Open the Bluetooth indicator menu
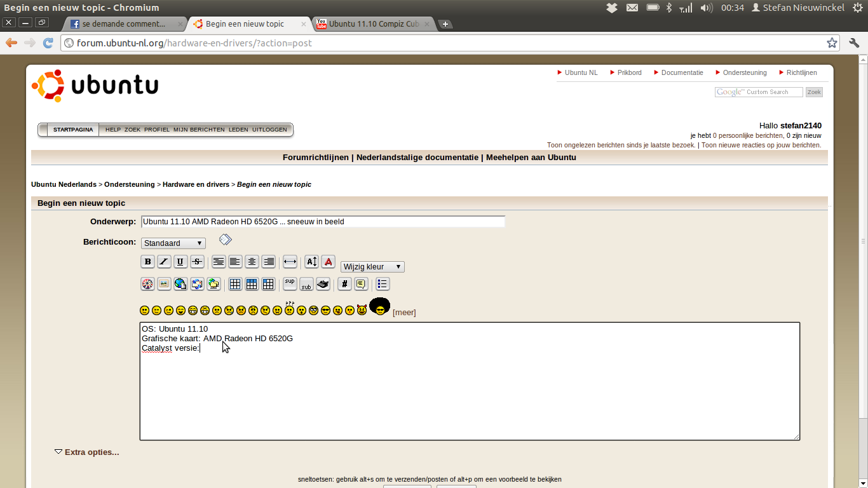This screenshot has height=488, width=868. [x=668, y=8]
